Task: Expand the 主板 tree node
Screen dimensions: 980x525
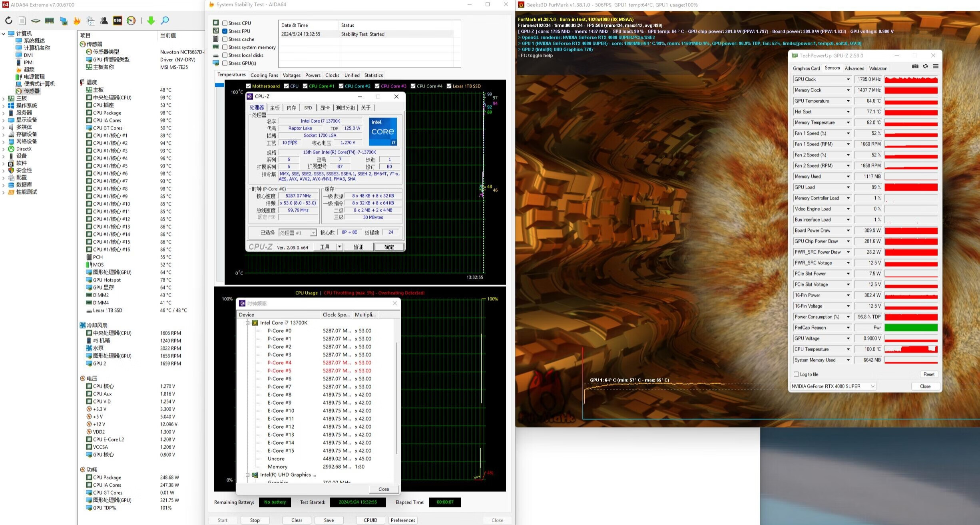Action: pos(4,98)
